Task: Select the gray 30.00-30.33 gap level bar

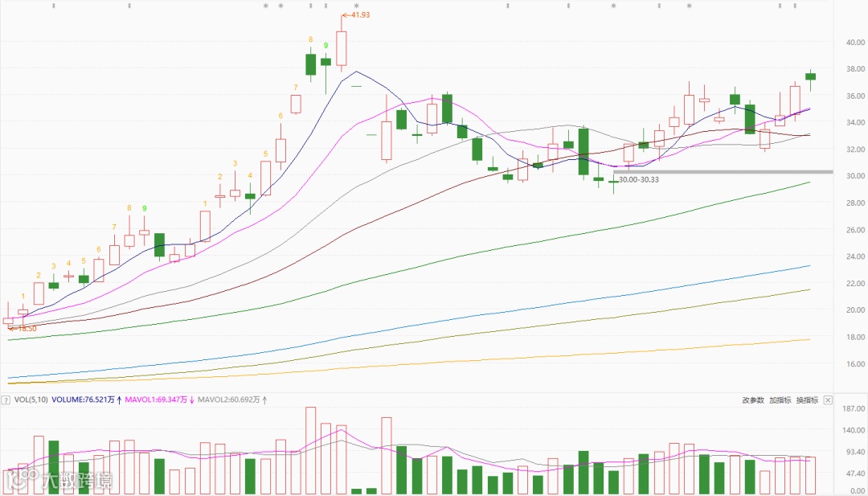Action: [723, 171]
